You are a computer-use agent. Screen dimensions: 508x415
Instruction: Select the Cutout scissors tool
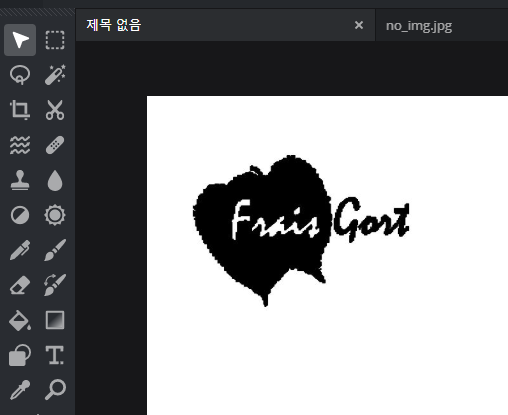pyautogui.click(x=55, y=110)
